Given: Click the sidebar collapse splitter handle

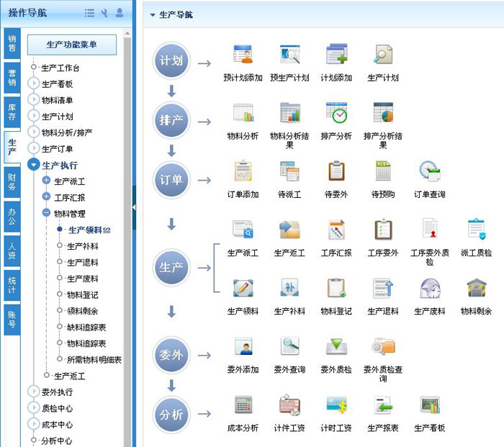Looking at the screenshot, I should click(x=134, y=207).
